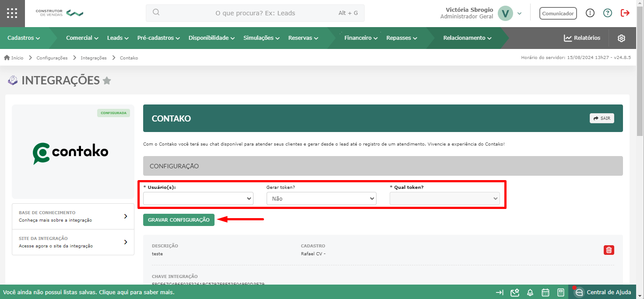Image resolution: width=644 pixels, height=299 pixels.
Task: Click the Construtor de Vendas logo
Action: [x=60, y=13]
